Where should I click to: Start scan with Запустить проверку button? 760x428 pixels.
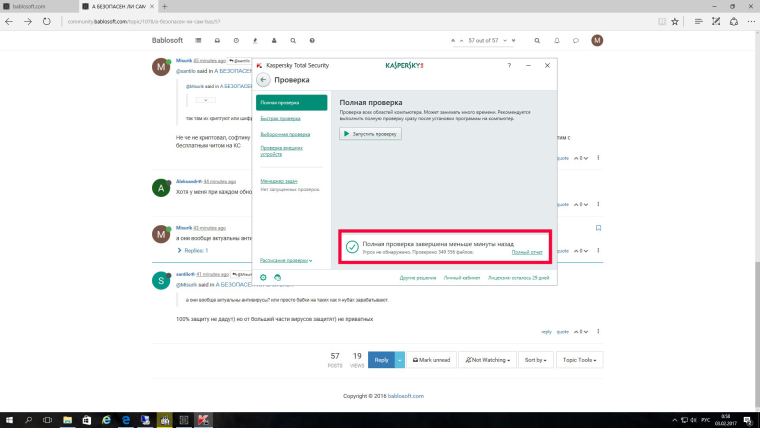pos(370,134)
